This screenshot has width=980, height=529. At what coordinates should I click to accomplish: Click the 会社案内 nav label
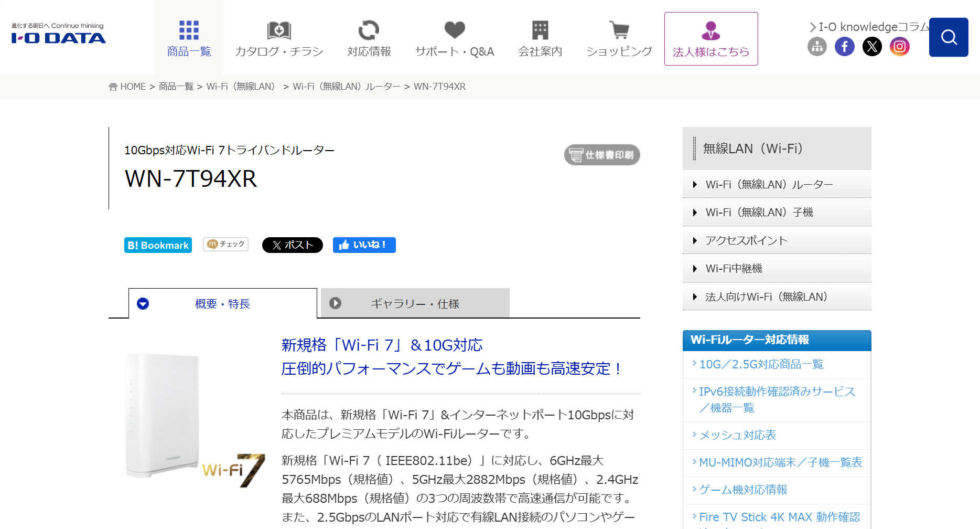point(540,51)
